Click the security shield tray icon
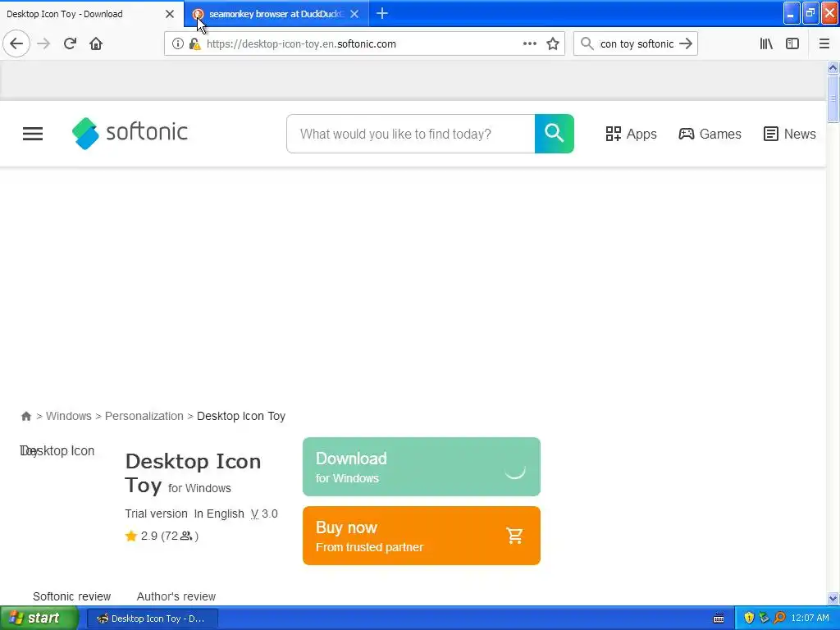 click(749, 619)
